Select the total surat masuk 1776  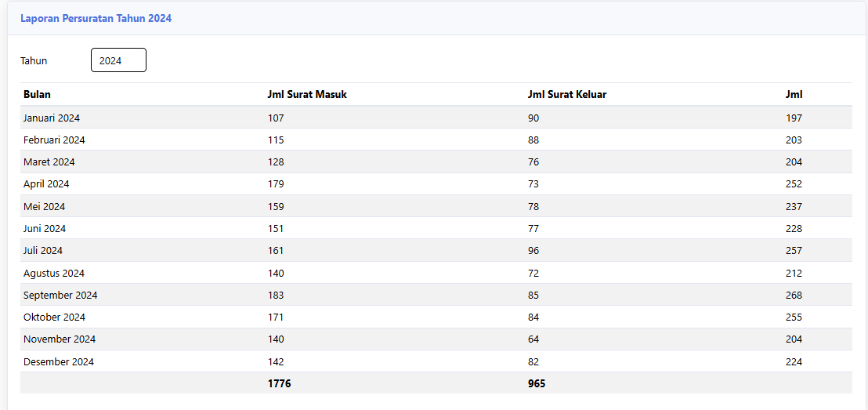tap(279, 383)
